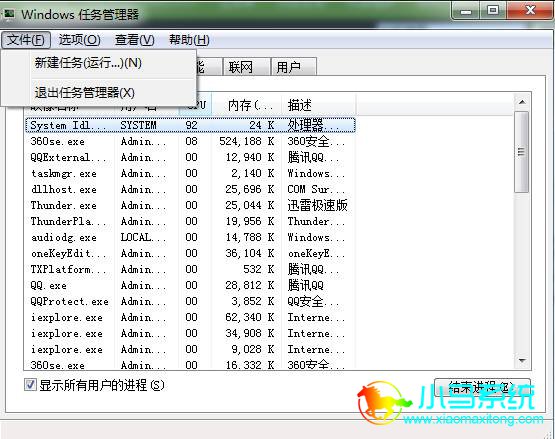Select the System Idle process row
This screenshot has height=439, width=555.
(190, 125)
